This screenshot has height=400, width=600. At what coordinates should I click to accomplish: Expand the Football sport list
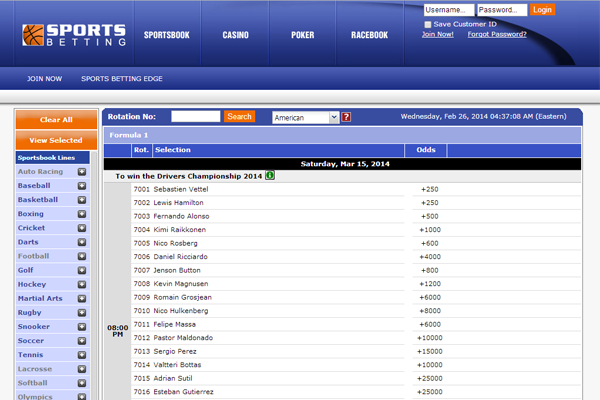pyautogui.click(x=82, y=256)
